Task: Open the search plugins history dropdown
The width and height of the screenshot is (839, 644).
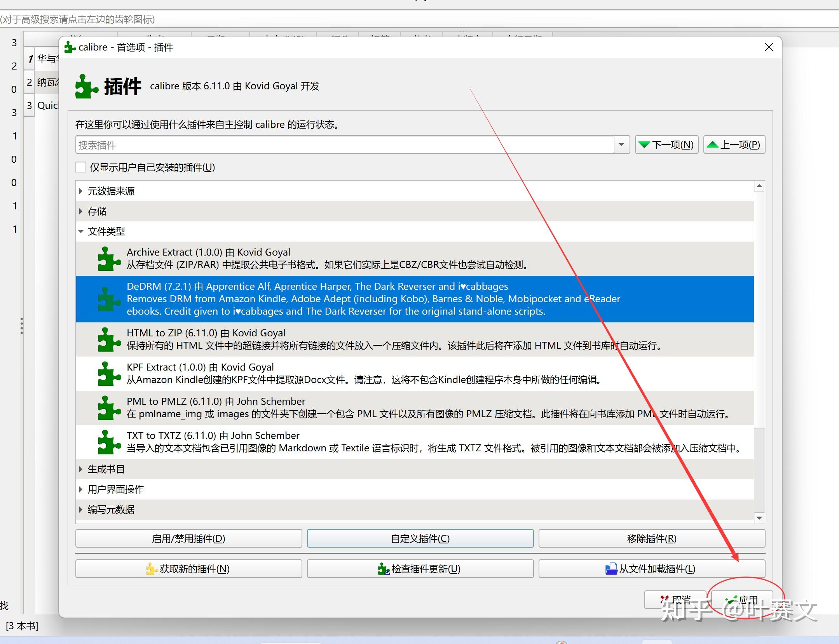Action: (x=621, y=144)
